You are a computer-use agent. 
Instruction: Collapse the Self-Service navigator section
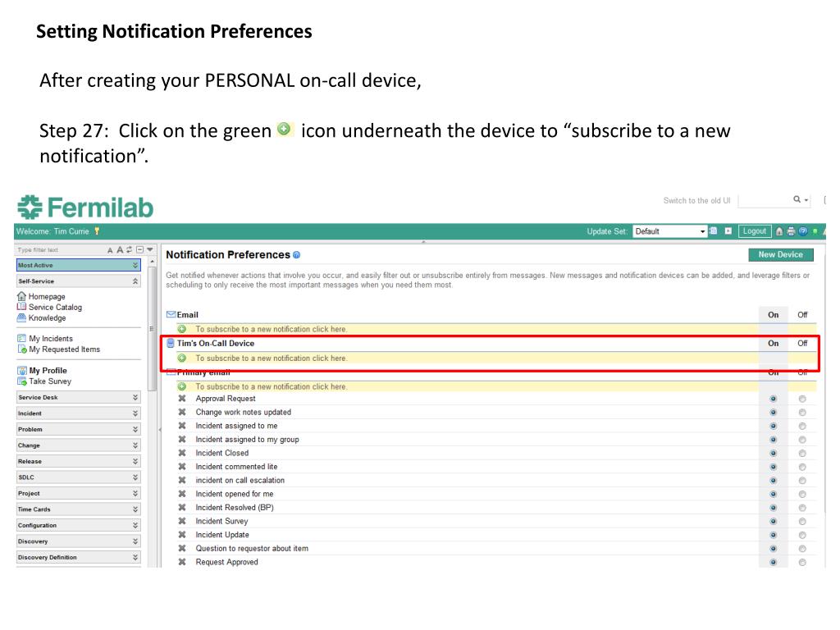79,281
